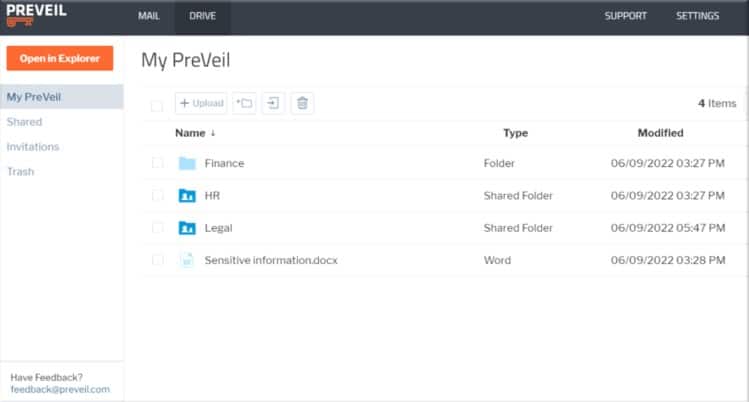749x402 pixels.
Task: Click the Legal shared folder icon
Action: (187, 228)
